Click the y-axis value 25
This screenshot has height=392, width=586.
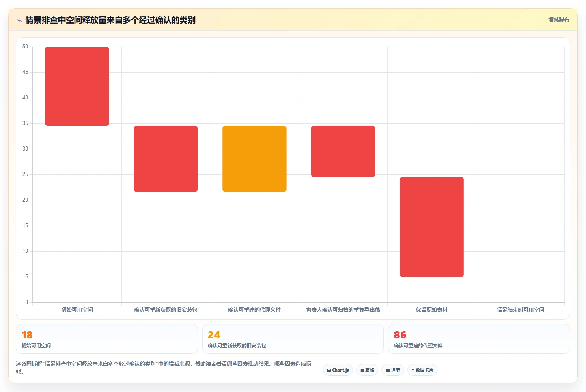point(25,174)
